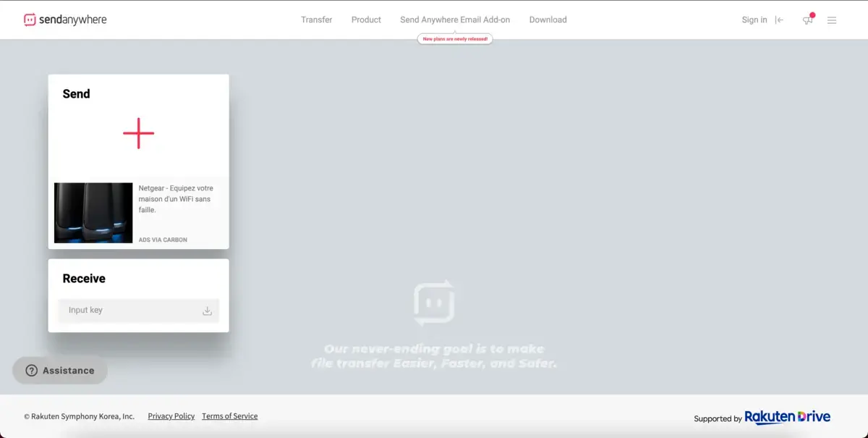868x438 pixels.
Task: Go to the Download page
Action: click(548, 20)
